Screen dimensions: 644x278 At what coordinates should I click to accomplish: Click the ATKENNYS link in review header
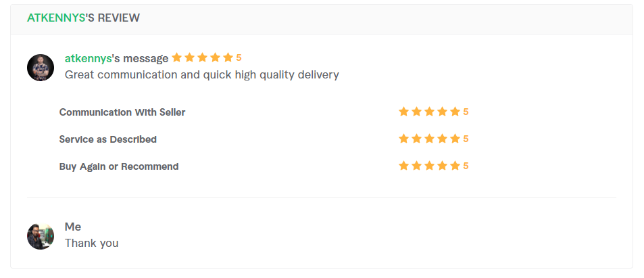coord(56,18)
